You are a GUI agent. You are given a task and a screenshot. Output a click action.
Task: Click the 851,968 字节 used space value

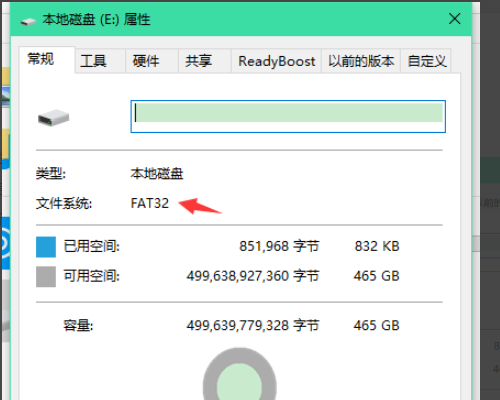[279, 246]
